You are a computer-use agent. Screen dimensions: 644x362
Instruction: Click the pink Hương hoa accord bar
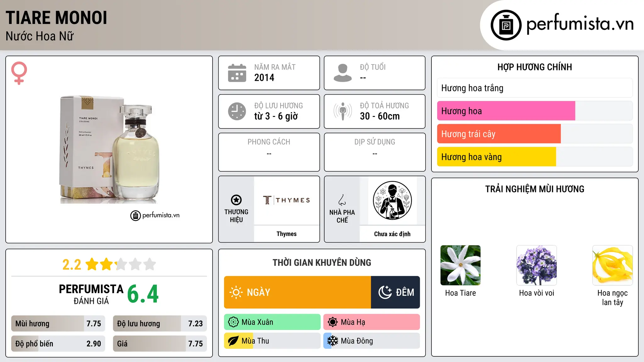coord(535,111)
